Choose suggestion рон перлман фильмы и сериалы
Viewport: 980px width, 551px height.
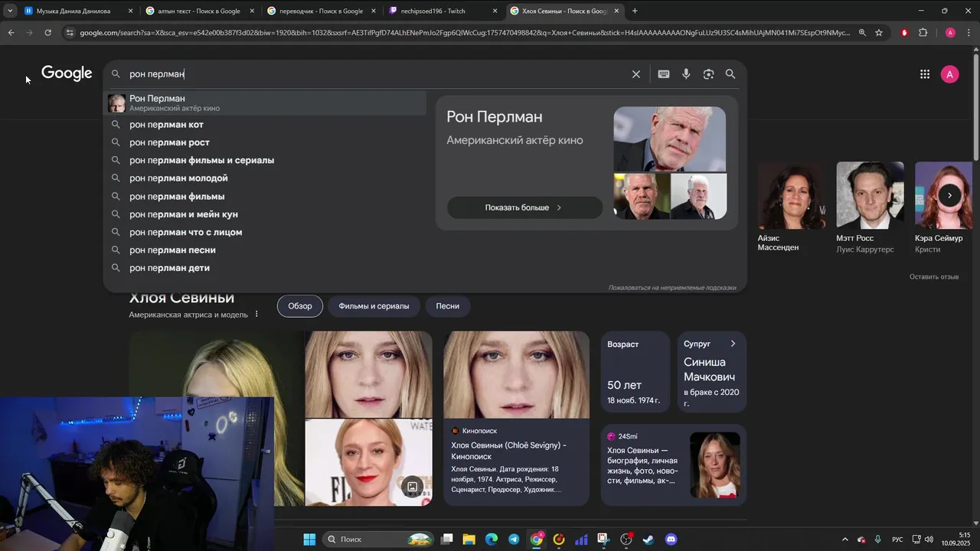pyautogui.click(x=265, y=161)
